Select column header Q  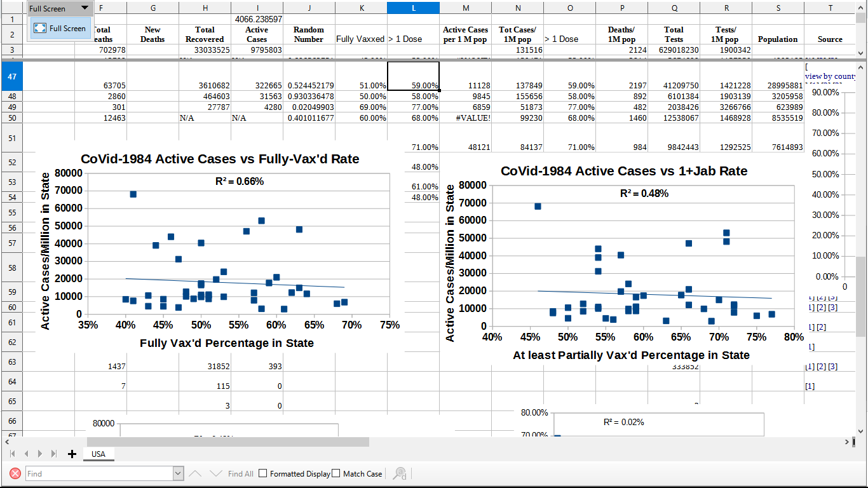[674, 8]
